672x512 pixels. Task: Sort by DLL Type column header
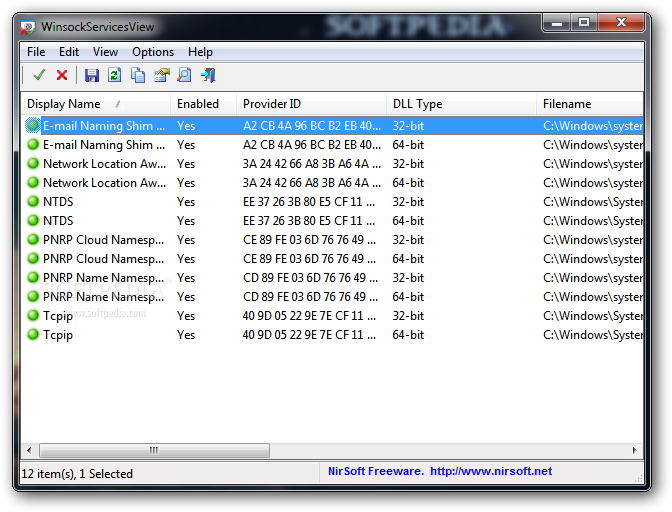461,104
